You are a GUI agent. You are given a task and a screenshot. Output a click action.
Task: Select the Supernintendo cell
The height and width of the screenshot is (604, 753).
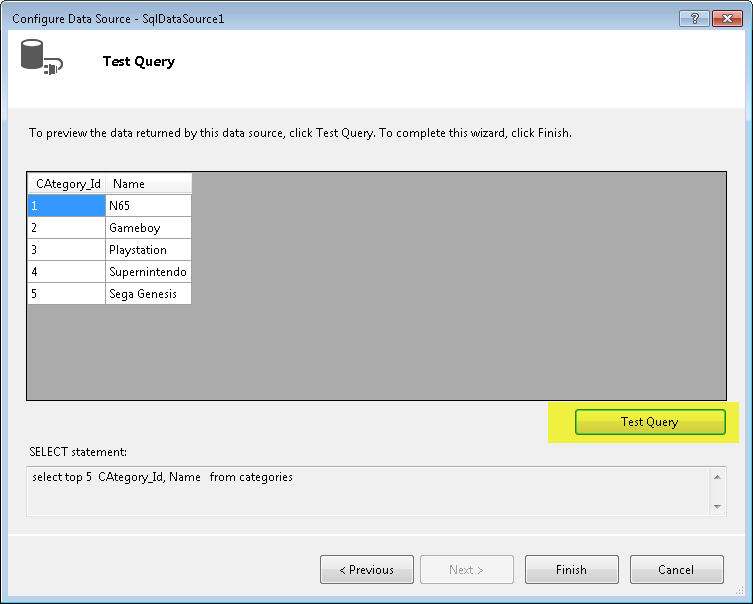[148, 272]
